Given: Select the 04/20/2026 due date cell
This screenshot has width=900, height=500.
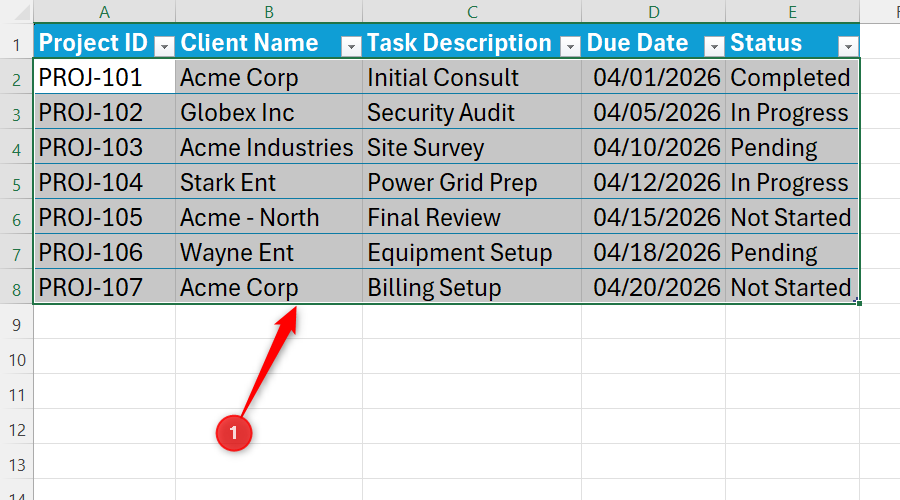Looking at the screenshot, I should pos(653,286).
